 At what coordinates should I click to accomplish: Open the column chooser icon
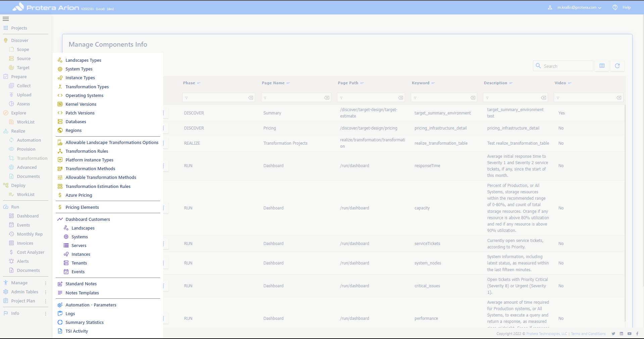602,66
